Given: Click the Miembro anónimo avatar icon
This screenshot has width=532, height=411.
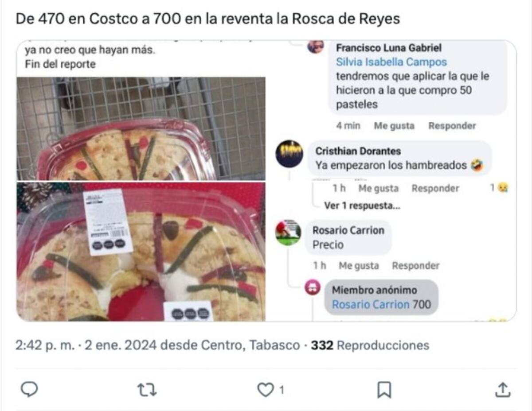Looking at the screenshot, I should [x=313, y=288].
